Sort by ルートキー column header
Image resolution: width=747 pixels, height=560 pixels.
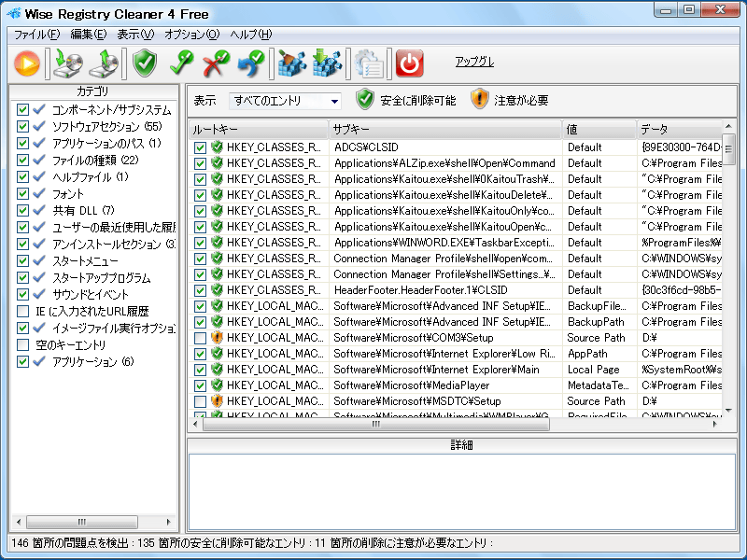(259, 129)
